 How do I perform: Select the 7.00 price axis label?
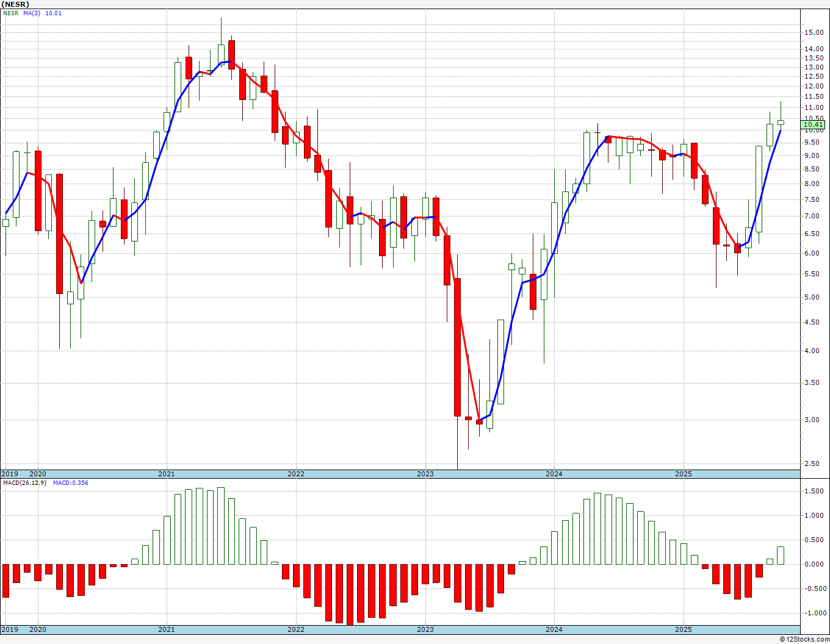tap(811, 216)
